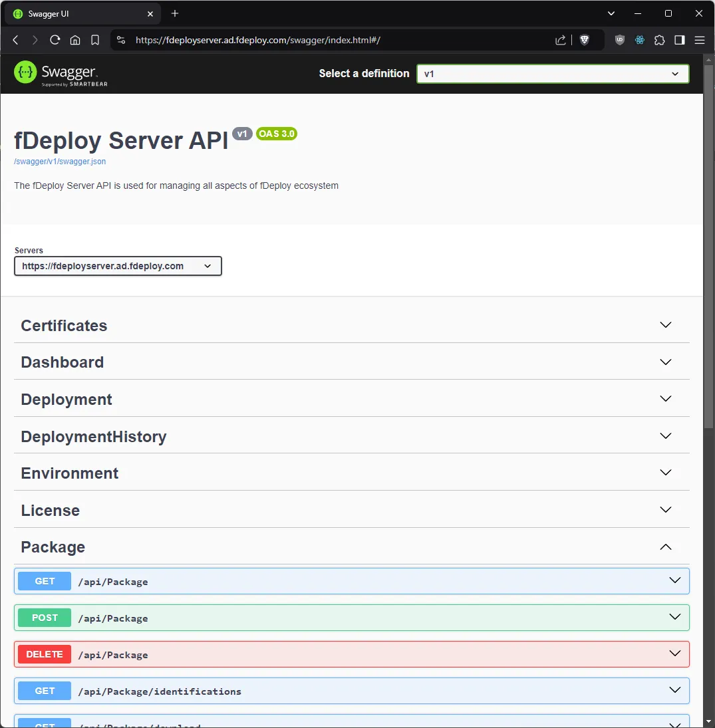
Task: Open React Developer Tools extension icon
Action: [639, 40]
